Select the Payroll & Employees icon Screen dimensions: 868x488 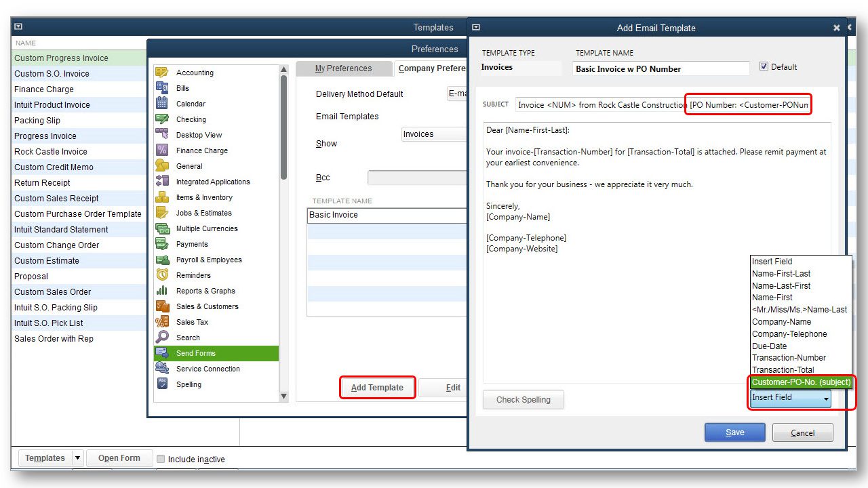[x=162, y=260]
